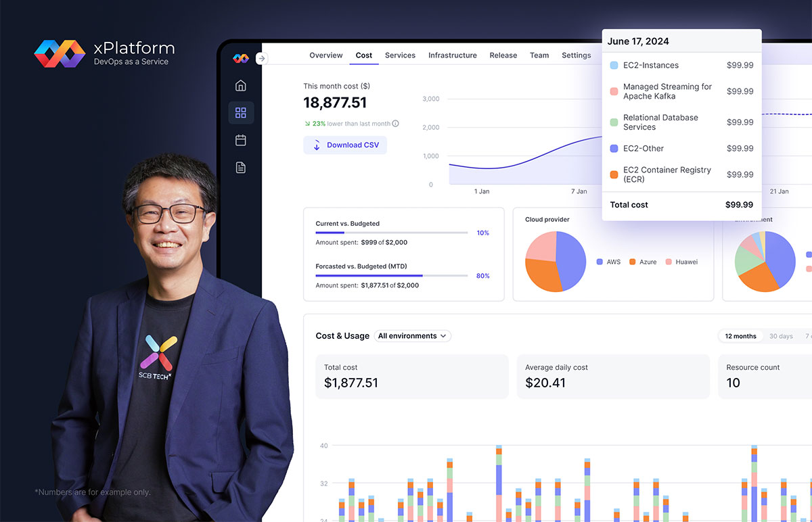Open the All environments dropdown
The image size is (812, 522).
413,336
